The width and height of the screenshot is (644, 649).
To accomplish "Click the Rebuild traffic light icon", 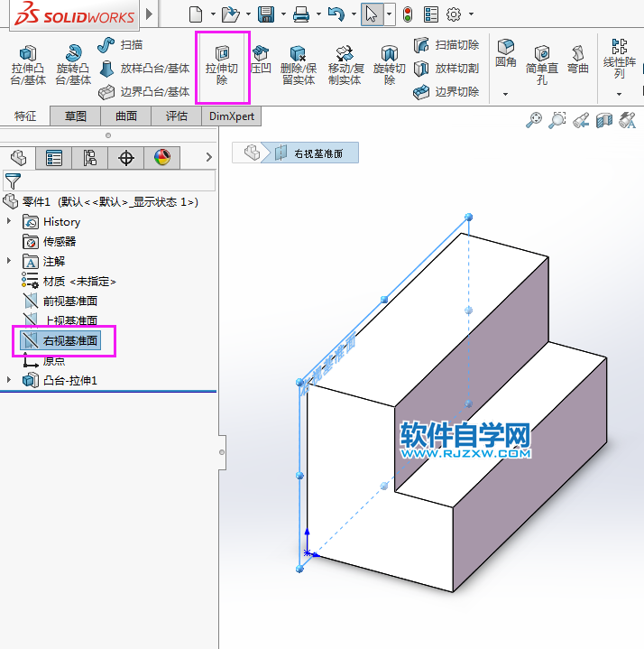I will pos(408,14).
